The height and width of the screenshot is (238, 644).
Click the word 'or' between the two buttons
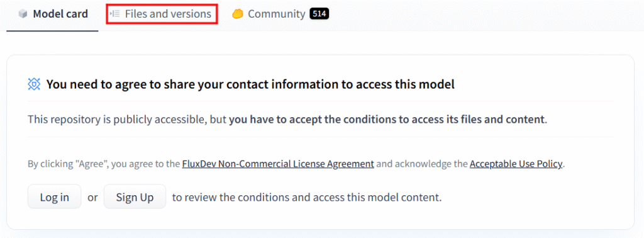coord(93,197)
